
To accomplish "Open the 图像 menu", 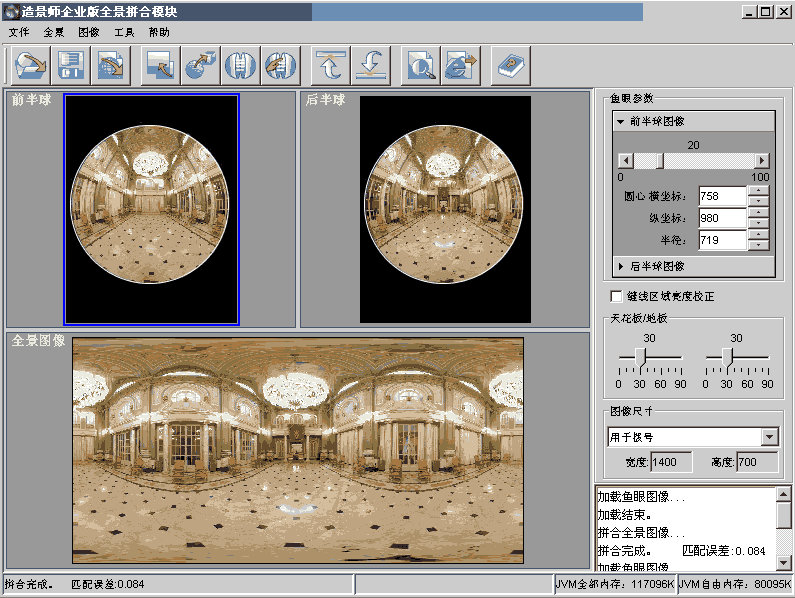I will pyautogui.click(x=89, y=32).
